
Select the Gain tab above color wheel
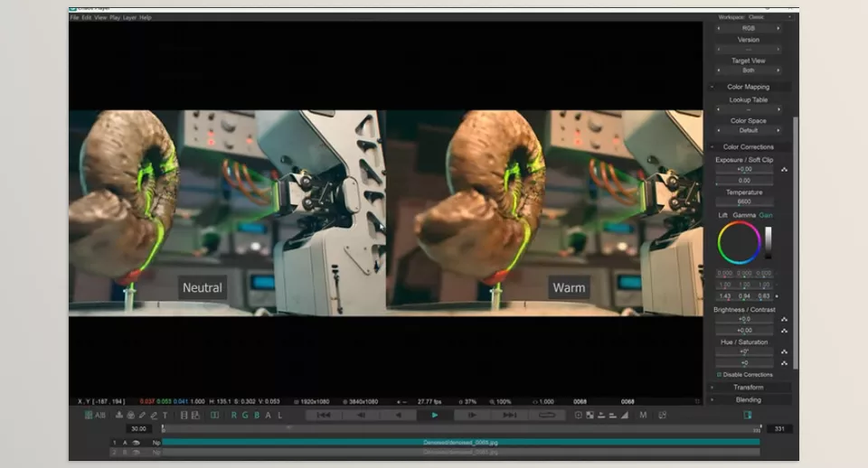point(766,215)
